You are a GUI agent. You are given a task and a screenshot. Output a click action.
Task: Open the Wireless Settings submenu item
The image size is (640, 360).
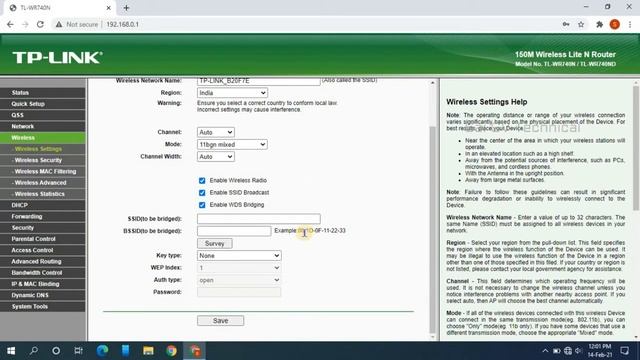pos(43,149)
